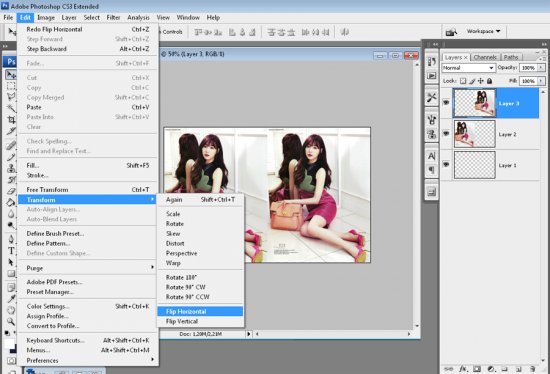Select the Zoom magnifier tool
The height and width of the screenshot is (374, 550).
pyautogui.click(x=11, y=321)
